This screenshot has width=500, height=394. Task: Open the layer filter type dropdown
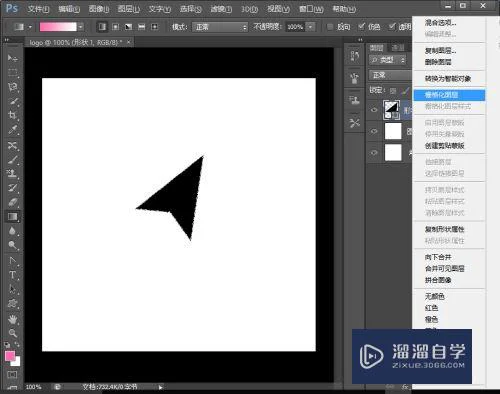click(387, 60)
